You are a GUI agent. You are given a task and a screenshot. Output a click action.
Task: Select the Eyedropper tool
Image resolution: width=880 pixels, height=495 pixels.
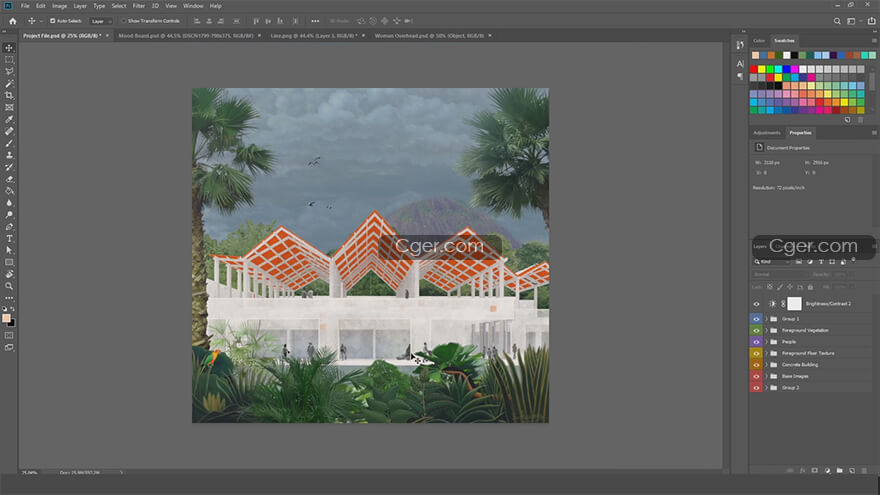[x=9, y=119]
